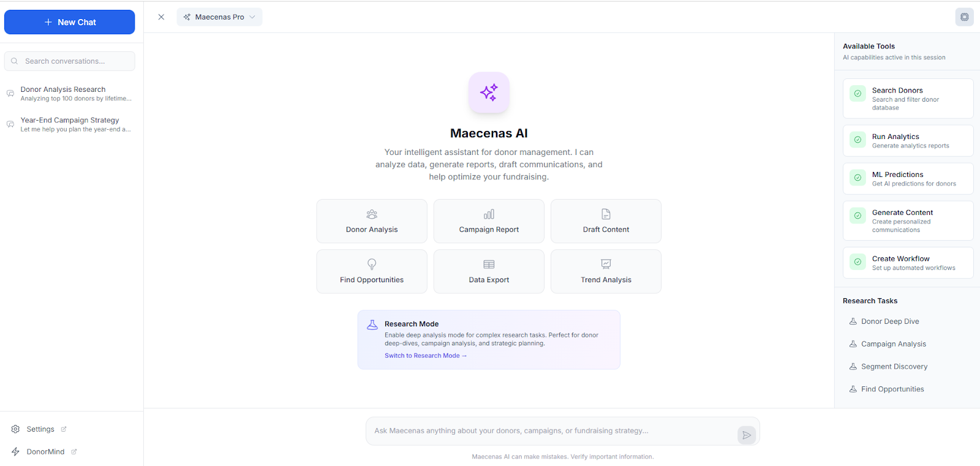Click the Search conversations field
The height and width of the screenshot is (466, 980).
coord(69,61)
